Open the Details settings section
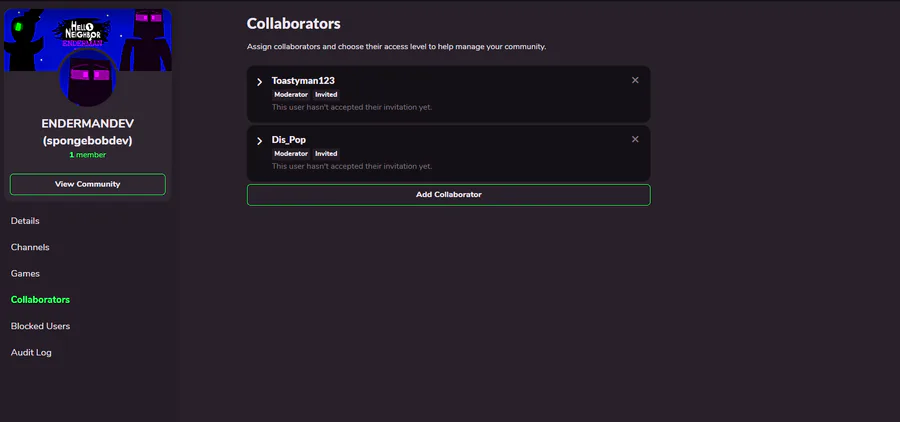Screen dimensions: 900x422 [x=25, y=221]
